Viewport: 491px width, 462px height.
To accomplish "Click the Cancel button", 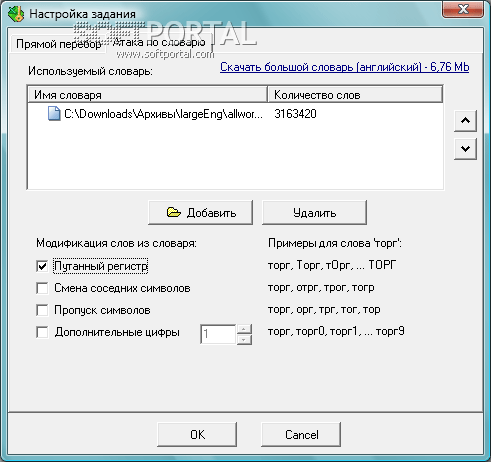I will pos(301,434).
